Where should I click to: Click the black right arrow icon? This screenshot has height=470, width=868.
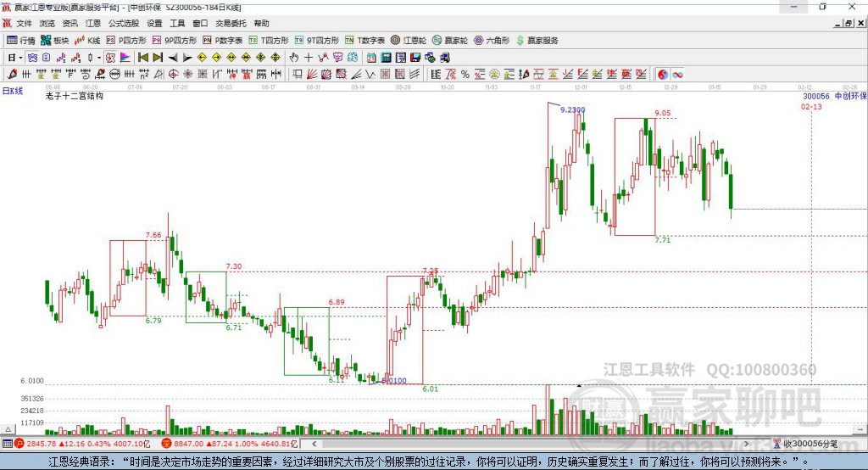[187, 58]
